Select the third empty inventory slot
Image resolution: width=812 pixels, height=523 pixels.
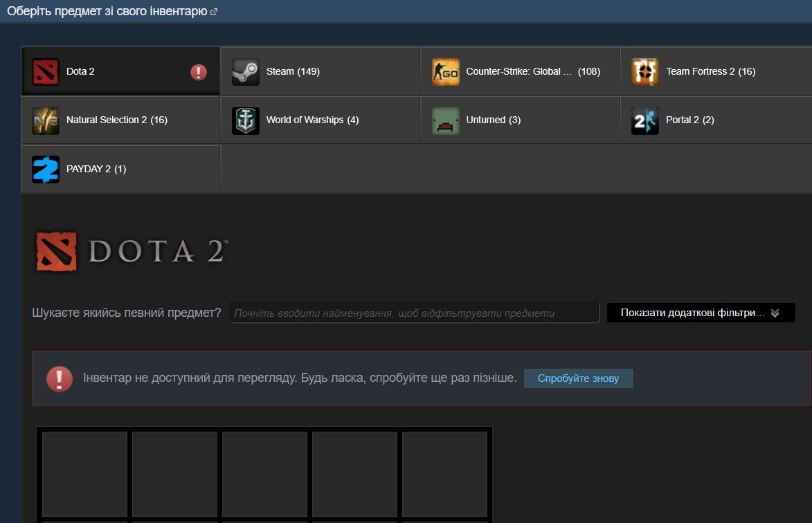tap(264, 475)
